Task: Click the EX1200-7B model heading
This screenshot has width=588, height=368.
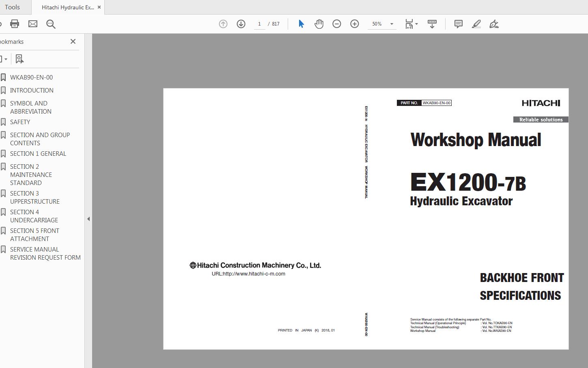Action: point(468,182)
